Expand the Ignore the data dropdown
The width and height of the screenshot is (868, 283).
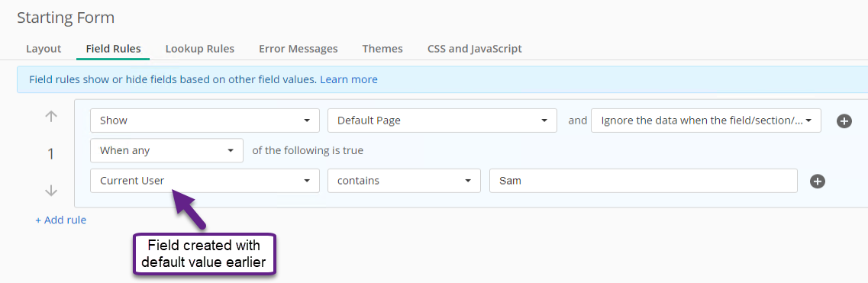click(x=706, y=121)
